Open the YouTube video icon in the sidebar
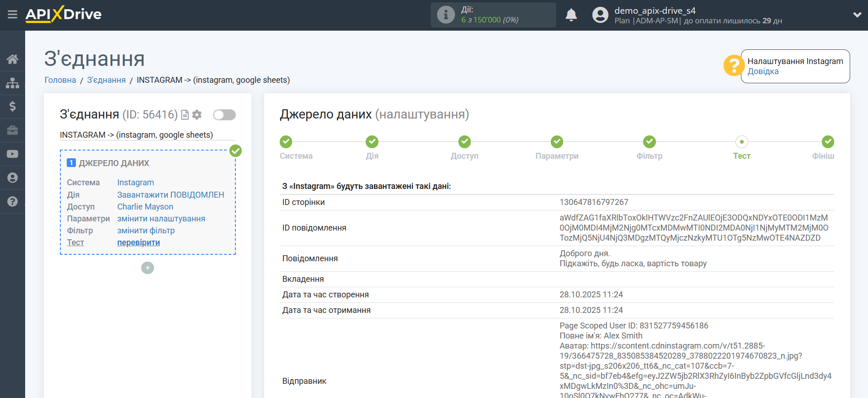Screen dimensions: 868x398 12,154
